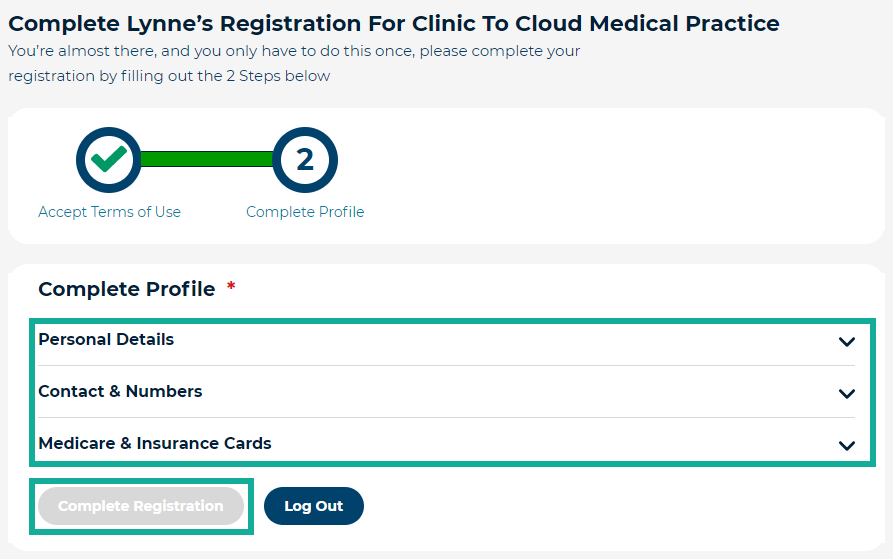Open Medicare & Insurance Cards chevron arrow
The height and width of the screenshot is (559, 893).
pos(847,445)
